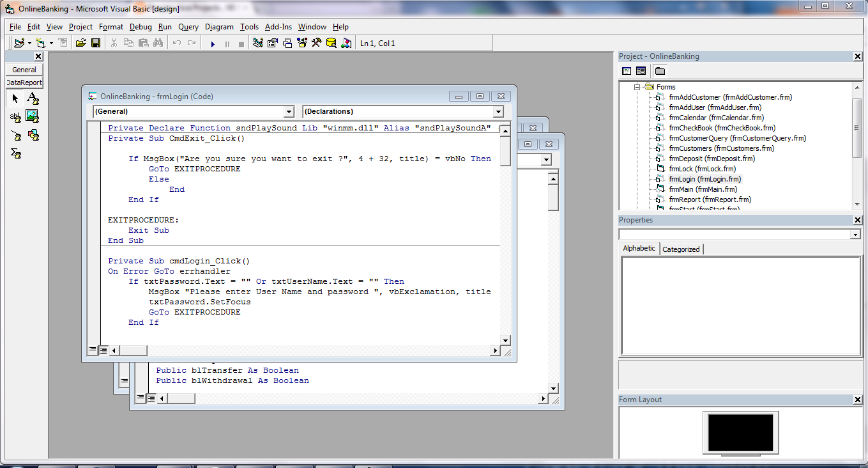The image size is (868, 468).
Task: Switch frmLogin code to Procedure View
Action: 93,350
